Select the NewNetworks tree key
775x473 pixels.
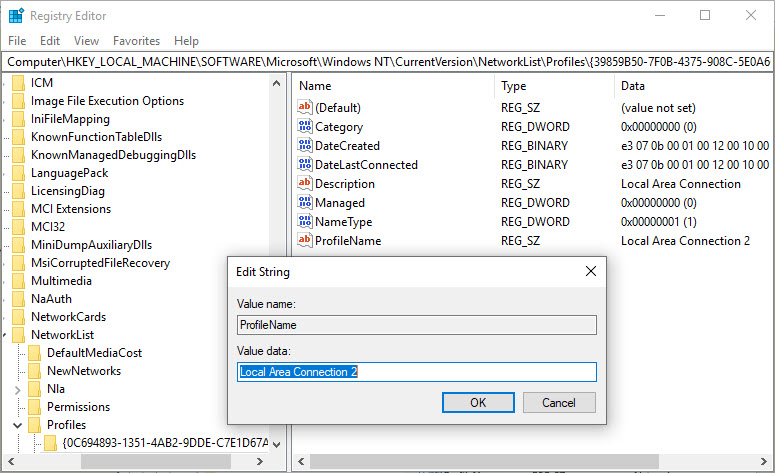point(84,371)
